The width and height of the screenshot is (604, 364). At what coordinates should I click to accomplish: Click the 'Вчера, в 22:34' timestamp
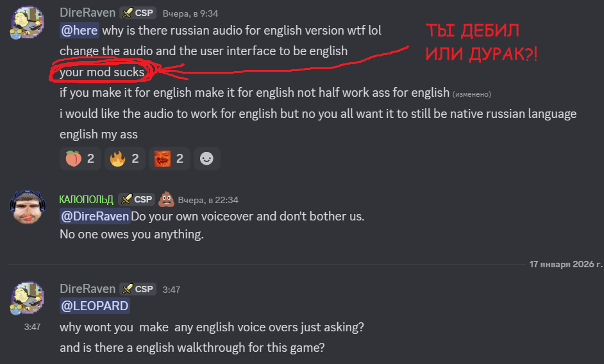coord(208,200)
